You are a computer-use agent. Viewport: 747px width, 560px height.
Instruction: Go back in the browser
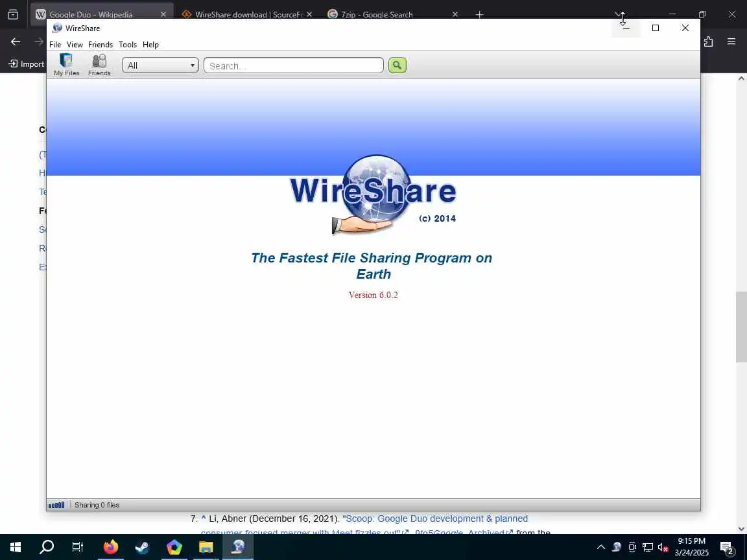click(16, 41)
